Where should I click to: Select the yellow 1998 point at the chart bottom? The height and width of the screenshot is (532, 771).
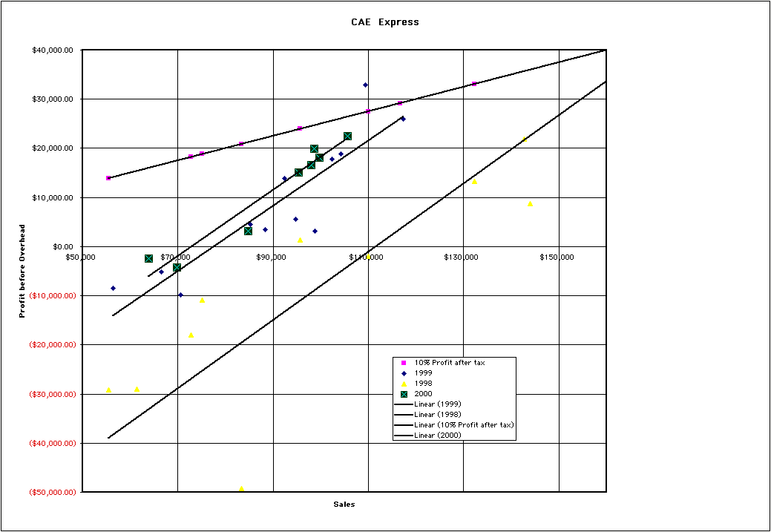pyautogui.click(x=241, y=489)
